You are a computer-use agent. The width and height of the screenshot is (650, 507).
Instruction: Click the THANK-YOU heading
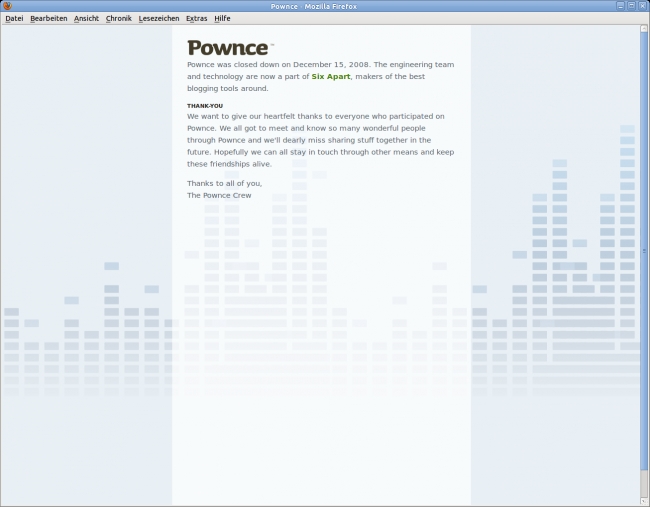(203, 105)
